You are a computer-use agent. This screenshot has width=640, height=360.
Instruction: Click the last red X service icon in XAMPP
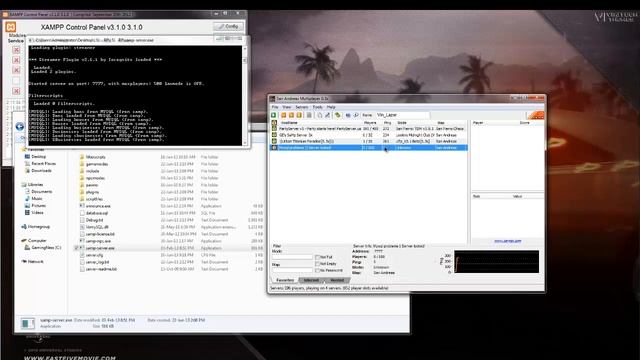[x=16, y=91]
